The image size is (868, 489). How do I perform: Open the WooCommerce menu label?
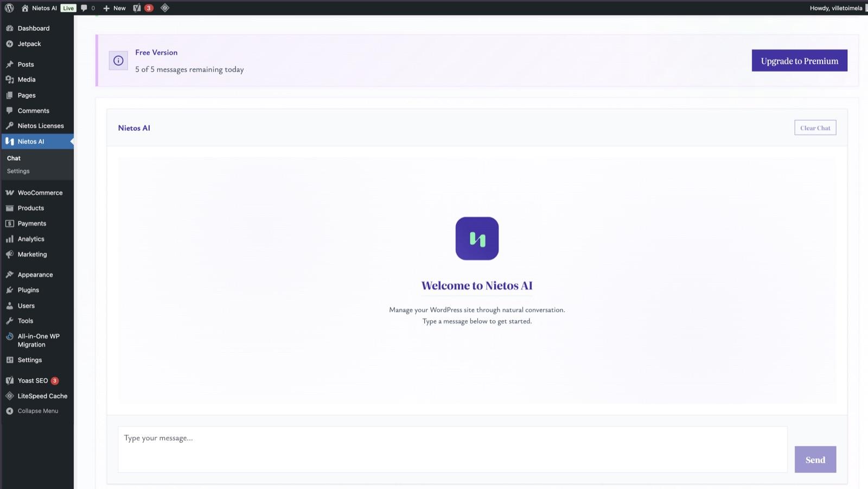pos(40,193)
